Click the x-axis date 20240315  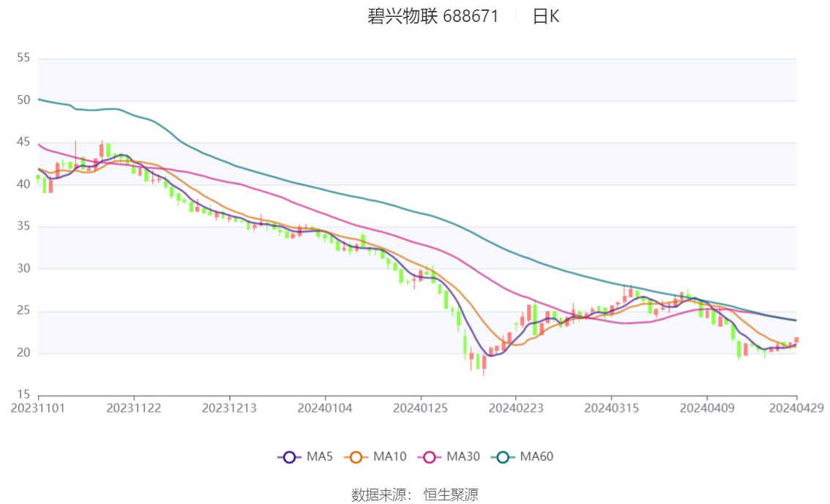coord(611,408)
